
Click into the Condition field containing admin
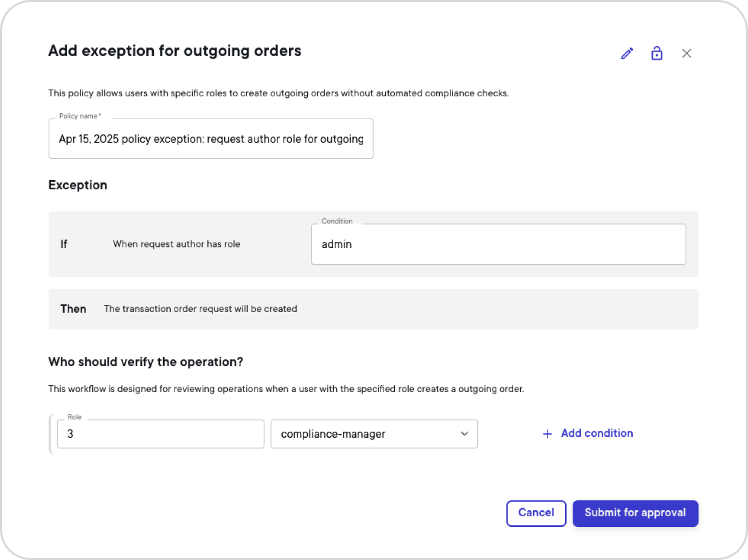pos(498,244)
